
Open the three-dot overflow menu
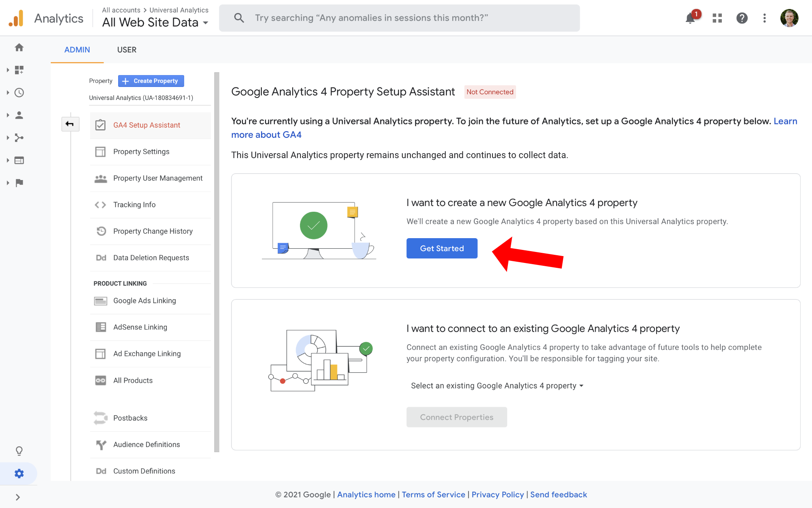coord(764,18)
